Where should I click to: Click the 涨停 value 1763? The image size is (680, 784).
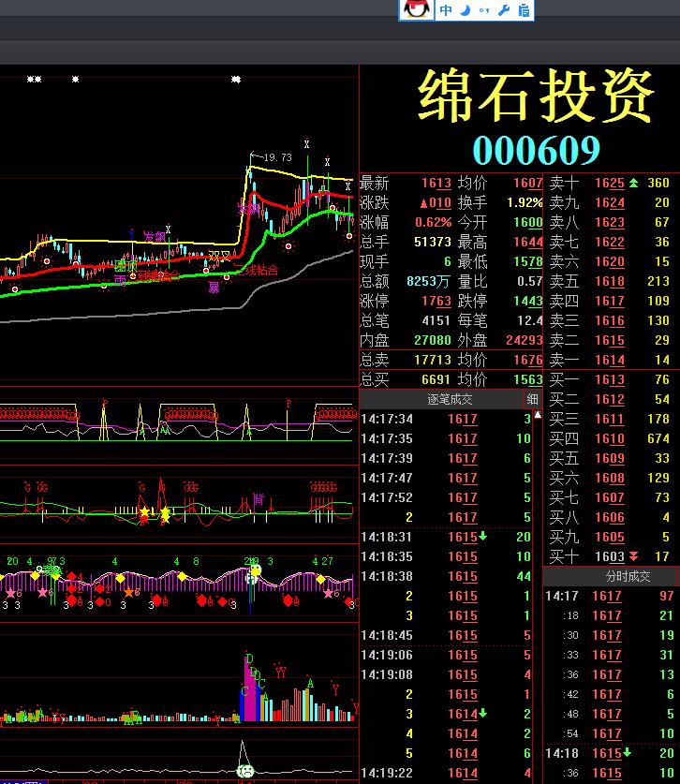[x=436, y=301]
